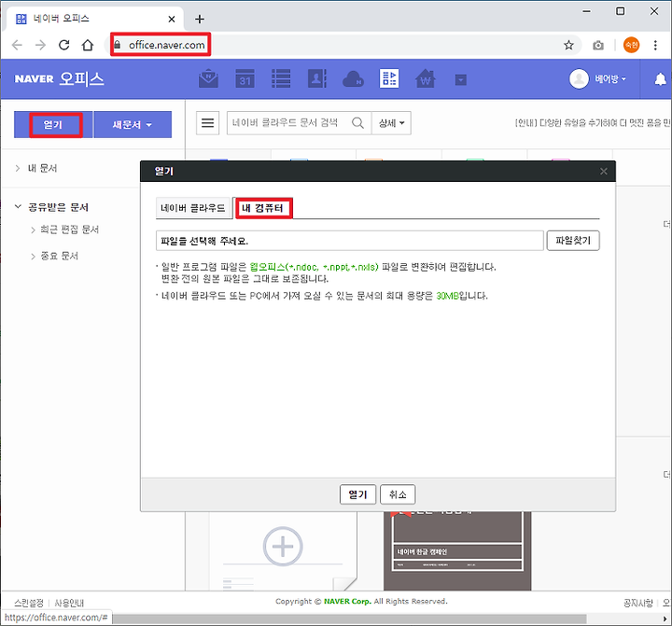Open the 새문서 dropdown
Image resolution: width=672 pixels, height=626 pixels.
tap(133, 125)
